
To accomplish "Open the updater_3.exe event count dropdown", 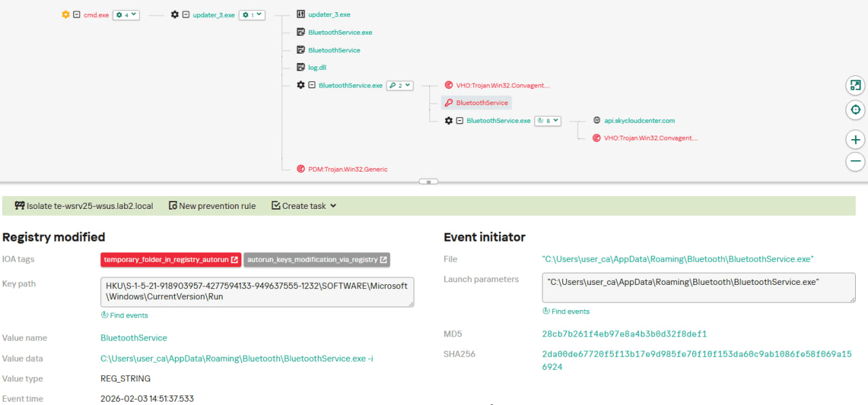I will (252, 14).
